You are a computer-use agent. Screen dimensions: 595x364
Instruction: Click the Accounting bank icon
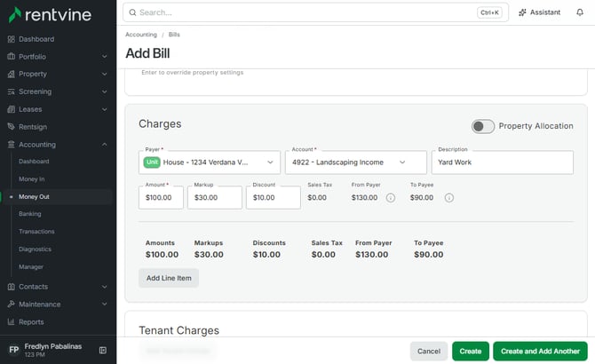11,145
